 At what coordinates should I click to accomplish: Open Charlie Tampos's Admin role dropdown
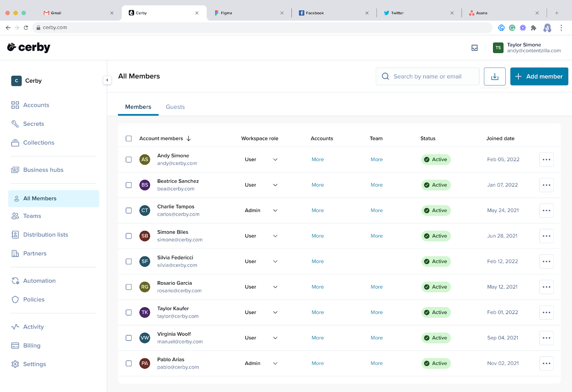click(x=261, y=210)
